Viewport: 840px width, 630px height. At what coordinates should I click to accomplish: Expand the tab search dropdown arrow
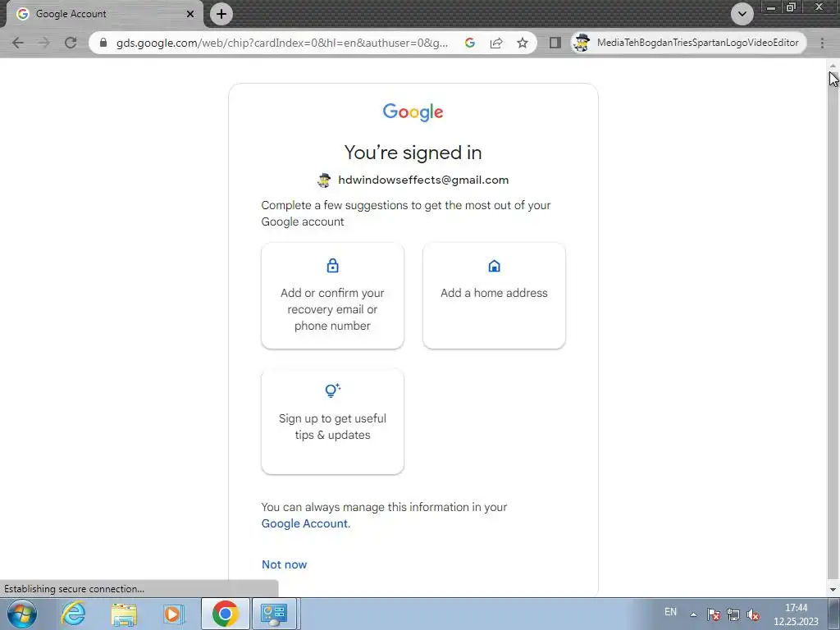pyautogui.click(x=742, y=14)
